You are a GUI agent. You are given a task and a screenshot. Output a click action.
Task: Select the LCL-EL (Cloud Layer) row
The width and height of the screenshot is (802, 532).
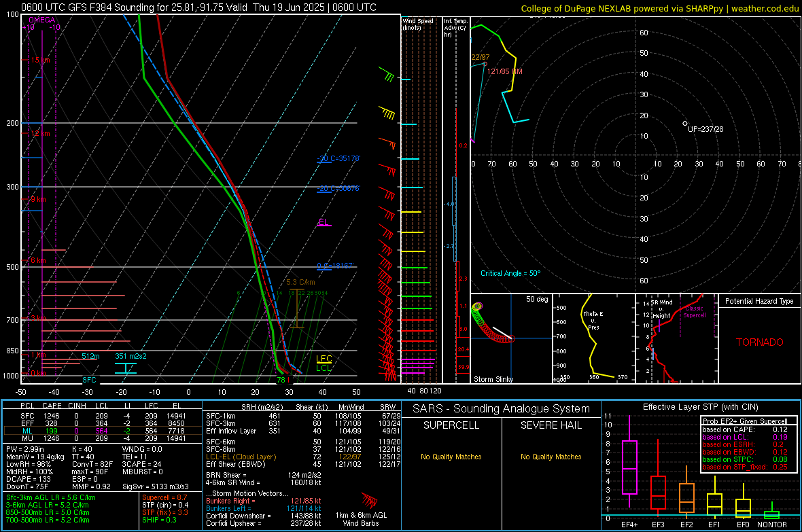[x=303, y=457]
